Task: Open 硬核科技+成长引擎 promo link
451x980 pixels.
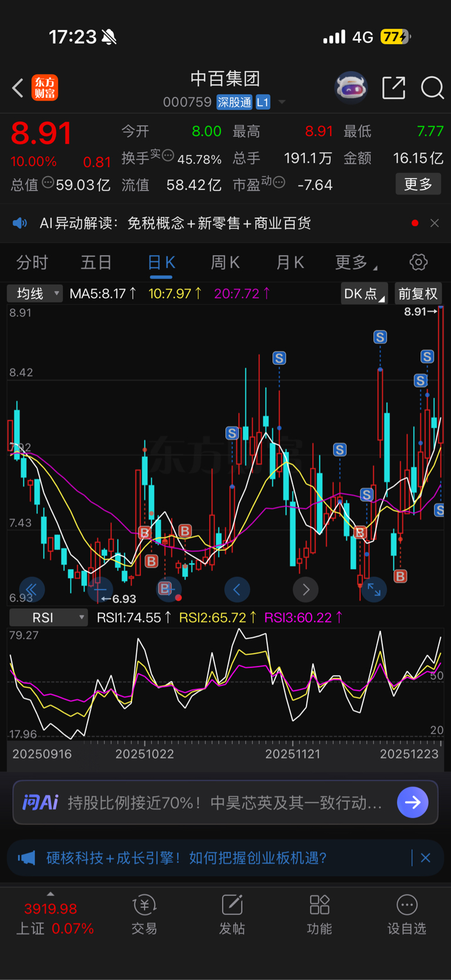Action: tap(187, 858)
